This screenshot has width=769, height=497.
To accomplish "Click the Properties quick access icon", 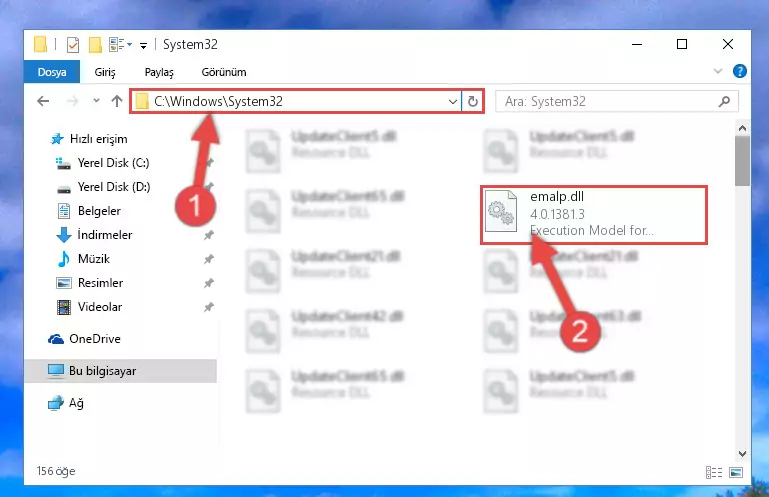I will (73, 45).
